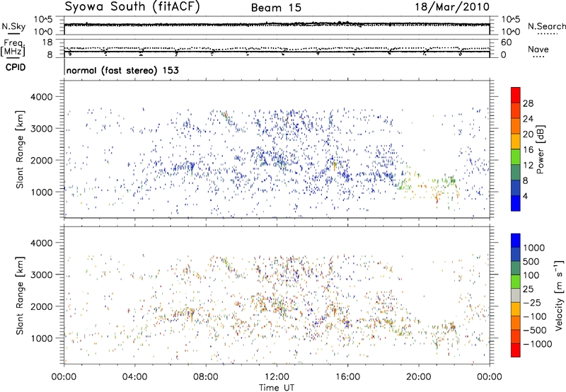Click the velocity scale value '-25'
This screenshot has width=566, height=392.
coord(532,302)
